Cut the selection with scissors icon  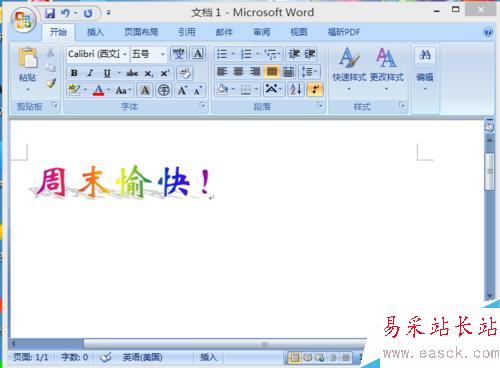pyautogui.click(x=51, y=52)
